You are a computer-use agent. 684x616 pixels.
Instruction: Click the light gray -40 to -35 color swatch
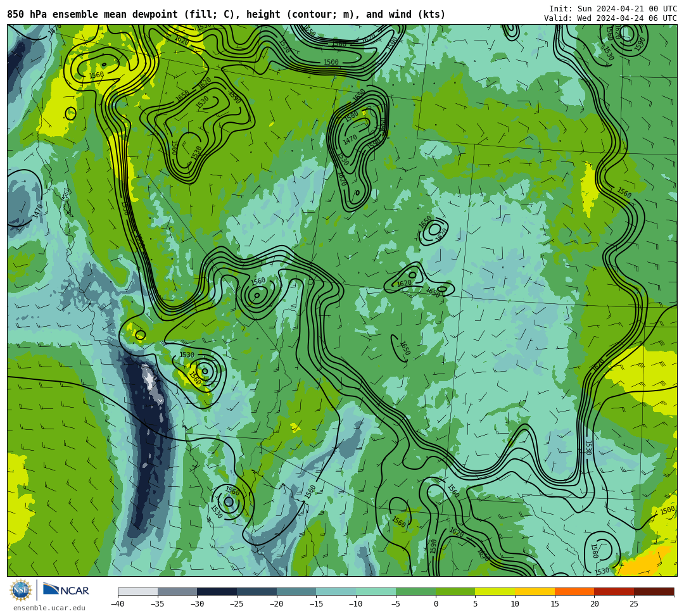[x=137, y=591]
